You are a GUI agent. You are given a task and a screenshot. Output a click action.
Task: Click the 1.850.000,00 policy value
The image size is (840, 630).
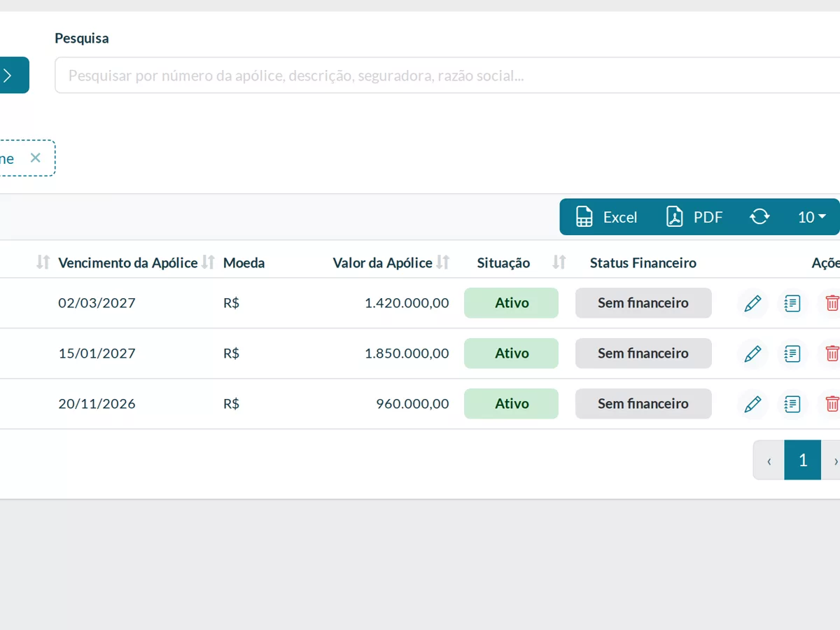click(407, 353)
